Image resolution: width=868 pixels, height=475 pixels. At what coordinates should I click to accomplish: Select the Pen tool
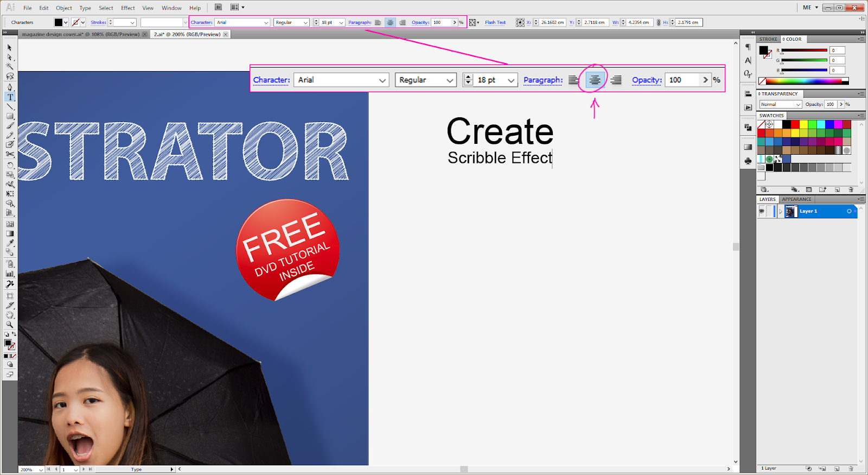[x=10, y=87]
